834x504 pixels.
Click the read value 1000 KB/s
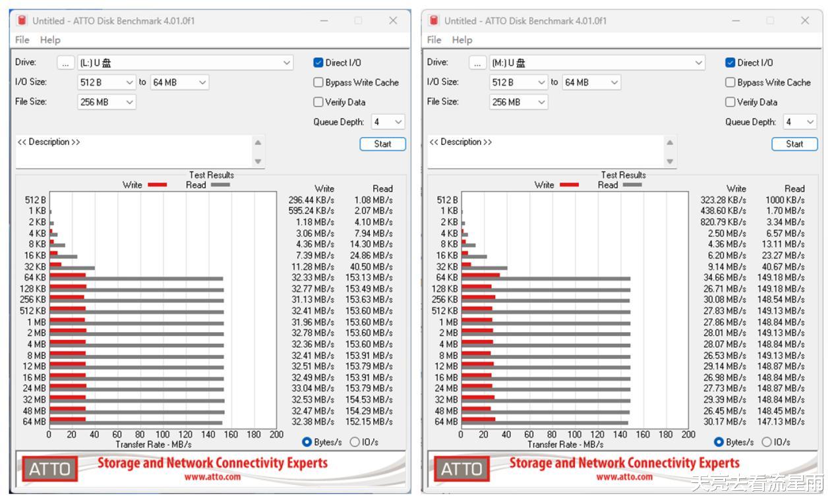click(785, 200)
